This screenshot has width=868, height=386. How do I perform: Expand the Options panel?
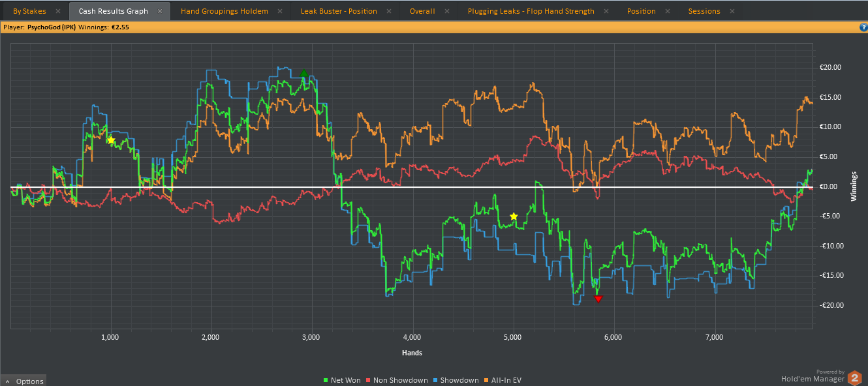24,381
